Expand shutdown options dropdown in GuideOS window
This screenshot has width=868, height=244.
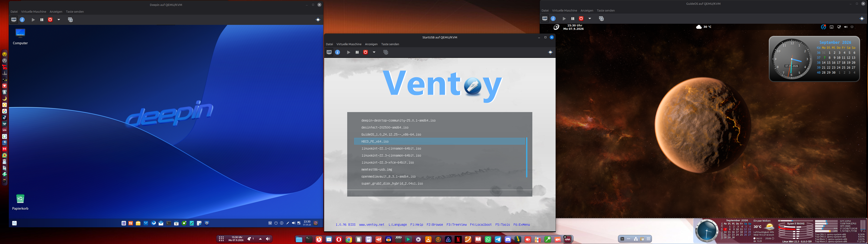coord(590,19)
